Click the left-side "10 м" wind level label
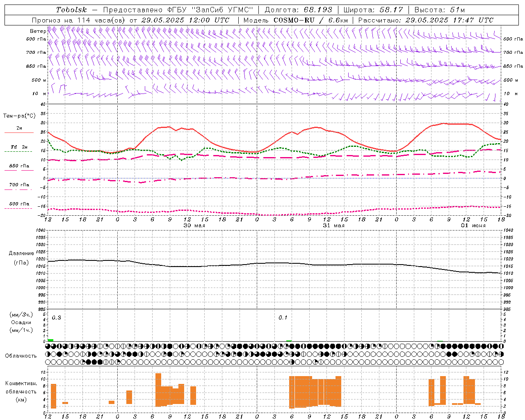 pos(39,94)
